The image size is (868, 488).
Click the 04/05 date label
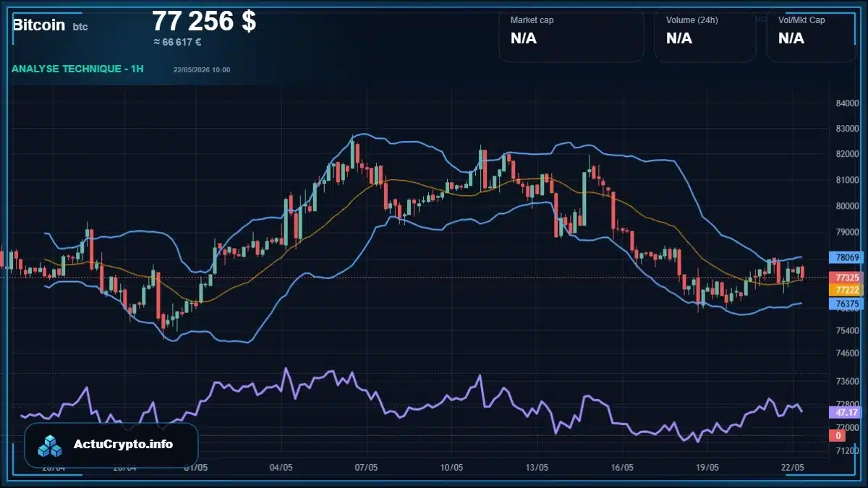pyautogui.click(x=281, y=468)
